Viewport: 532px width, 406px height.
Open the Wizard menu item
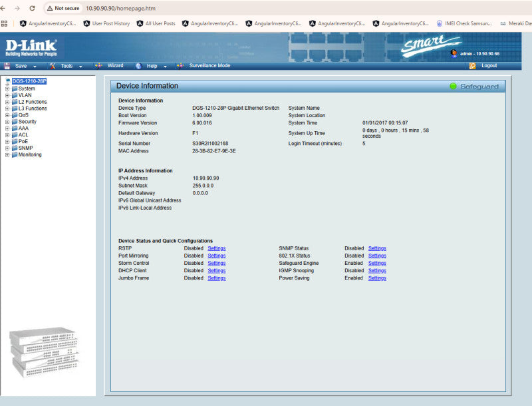click(115, 65)
